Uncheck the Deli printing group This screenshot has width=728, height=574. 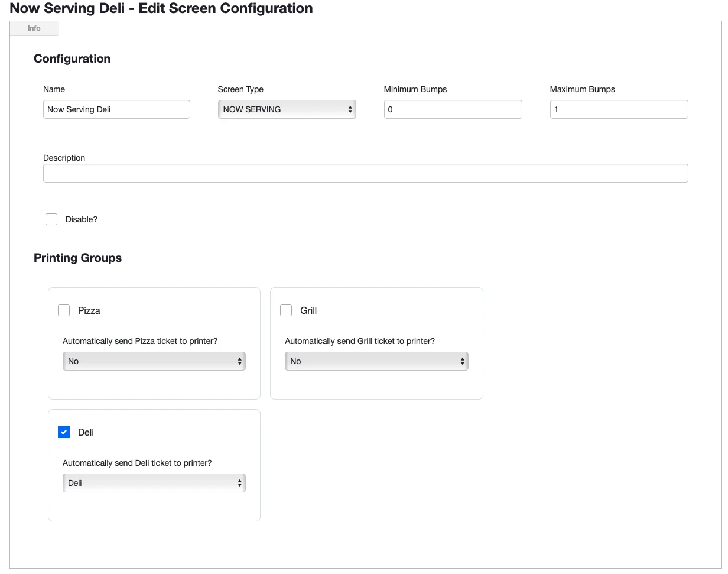pyautogui.click(x=64, y=432)
